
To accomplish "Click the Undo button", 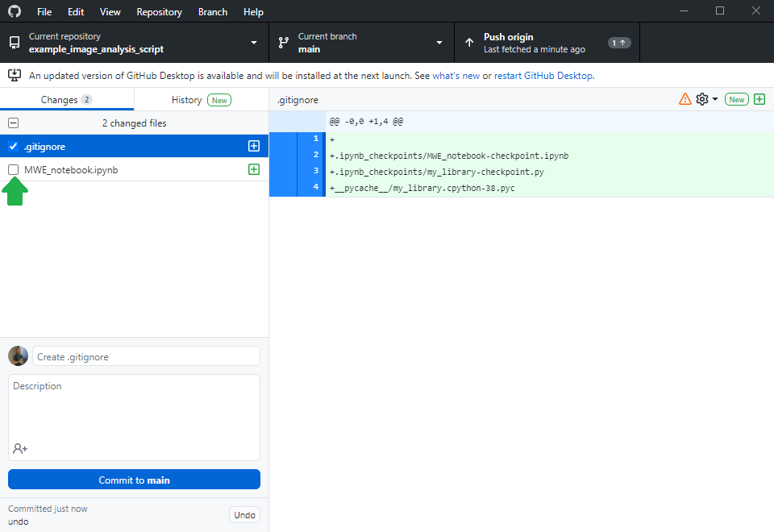I will [x=244, y=515].
